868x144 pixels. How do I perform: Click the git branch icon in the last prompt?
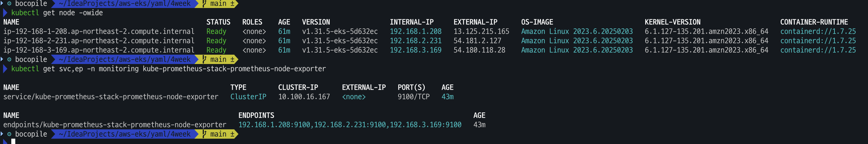click(x=204, y=134)
